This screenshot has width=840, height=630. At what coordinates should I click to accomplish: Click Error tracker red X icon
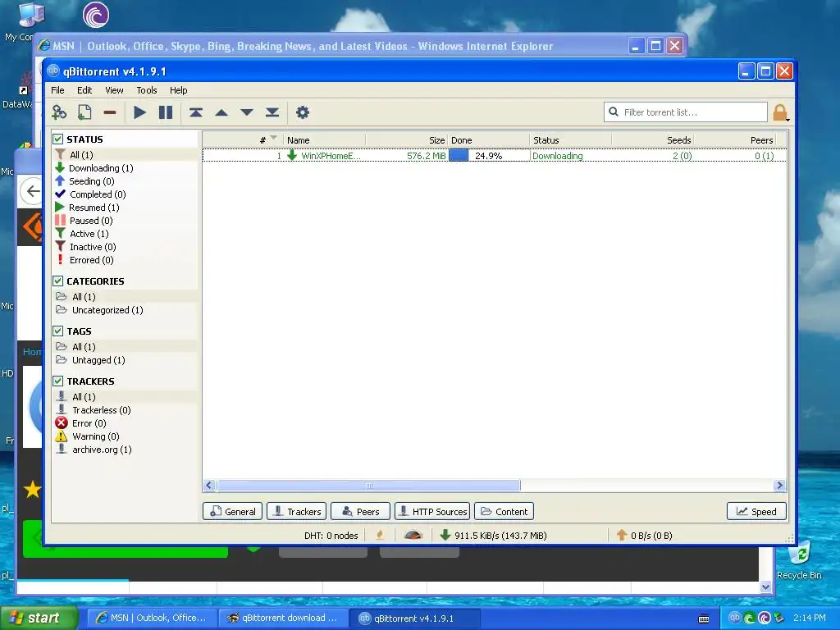[x=62, y=422]
